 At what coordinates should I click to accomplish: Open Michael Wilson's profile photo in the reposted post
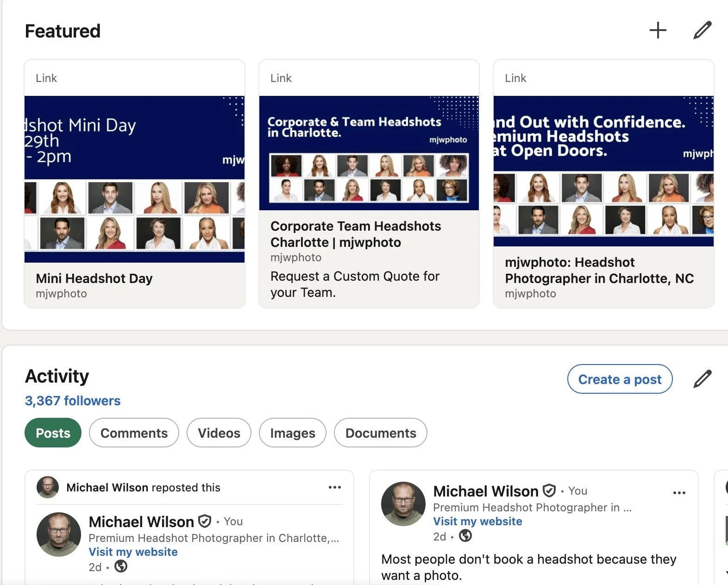coord(59,535)
